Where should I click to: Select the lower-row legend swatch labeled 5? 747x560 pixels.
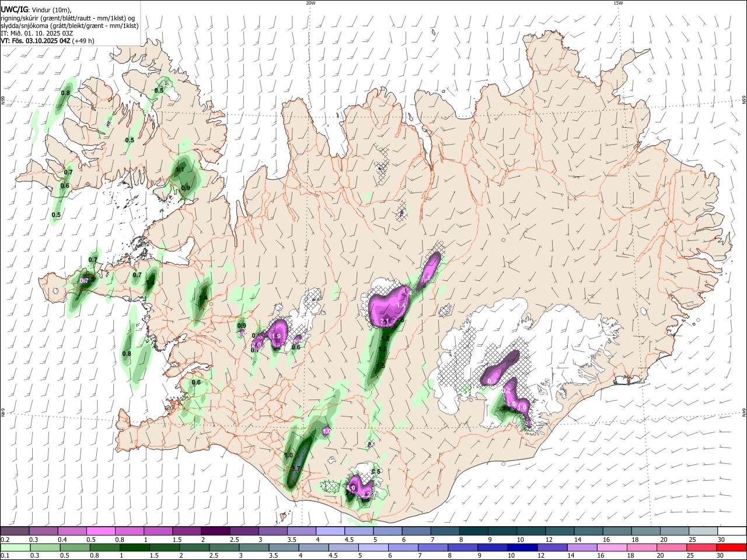coord(372,547)
